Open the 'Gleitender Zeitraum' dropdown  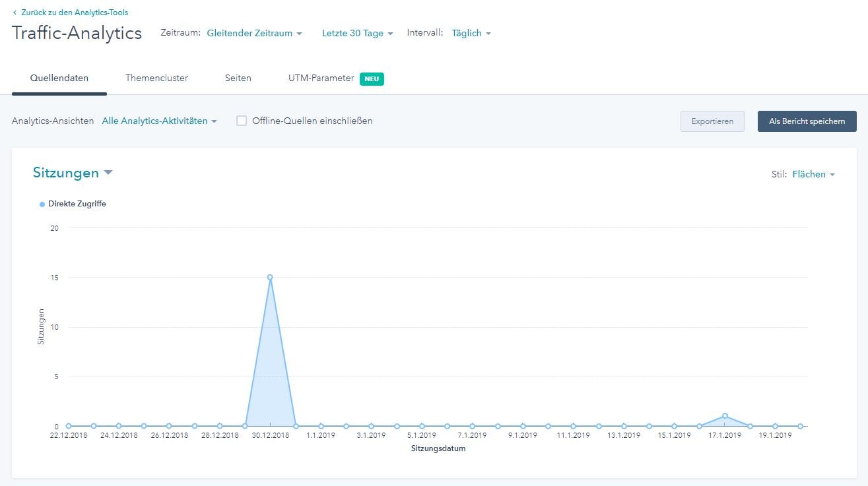click(254, 33)
